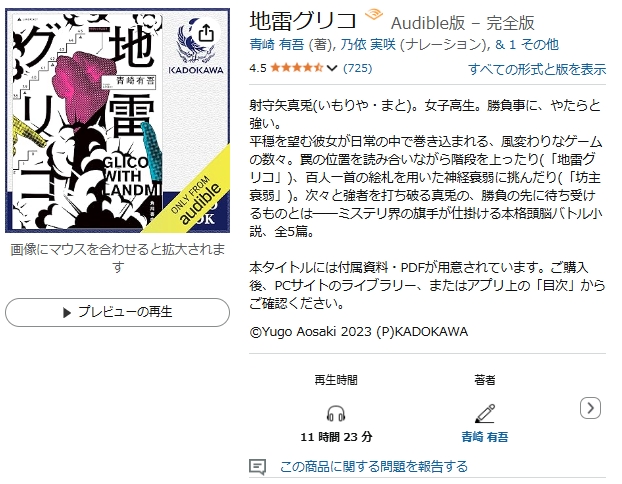Click the 11 時間 23 分 duration text

click(x=336, y=437)
